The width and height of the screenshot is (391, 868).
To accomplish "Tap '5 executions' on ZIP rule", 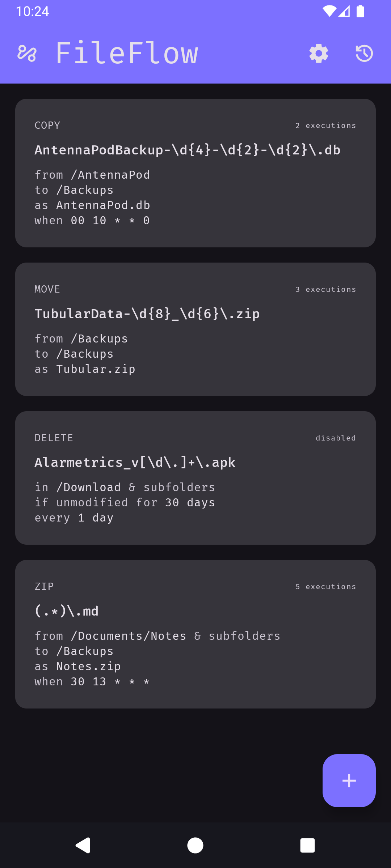I will (325, 587).
